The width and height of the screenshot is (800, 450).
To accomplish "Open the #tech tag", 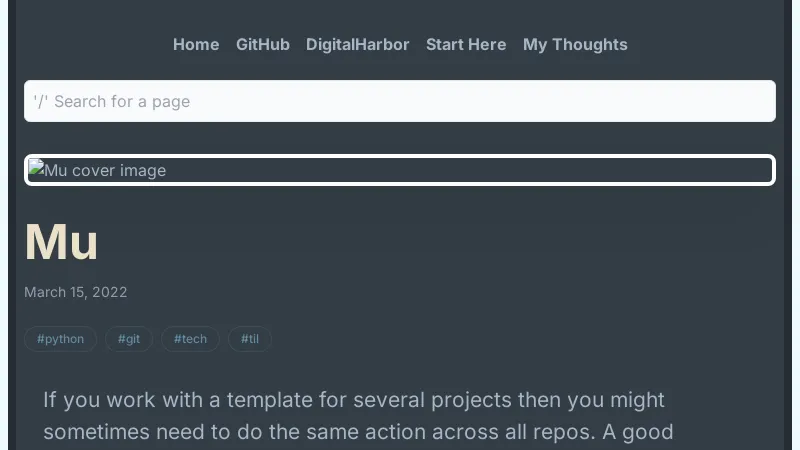I will click(x=190, y=339).
